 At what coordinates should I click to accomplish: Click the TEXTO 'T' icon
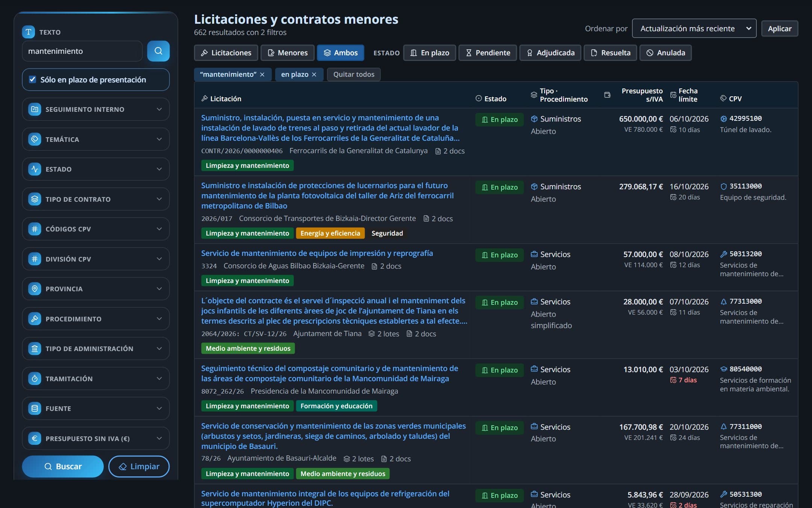[x=28, y=32]
